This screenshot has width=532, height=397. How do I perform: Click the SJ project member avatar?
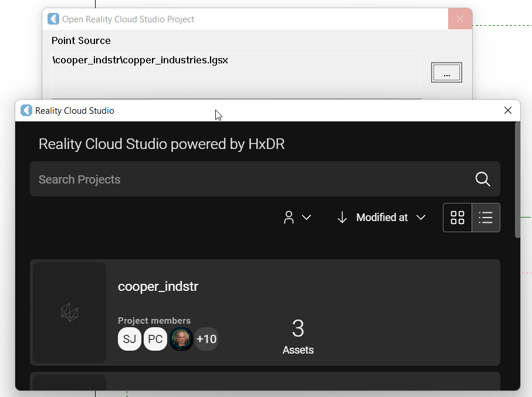(x=130, y=339)
